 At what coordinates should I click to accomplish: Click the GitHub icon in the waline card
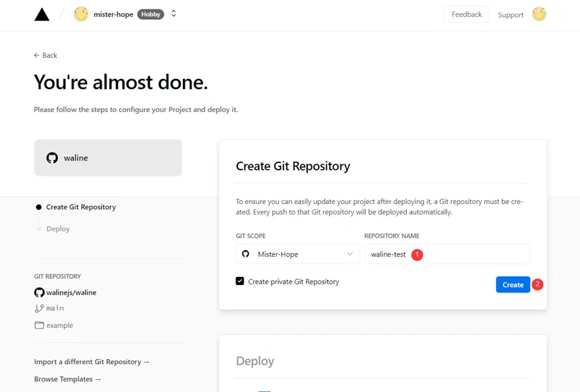pyautogui.click(x=52, y=157)
